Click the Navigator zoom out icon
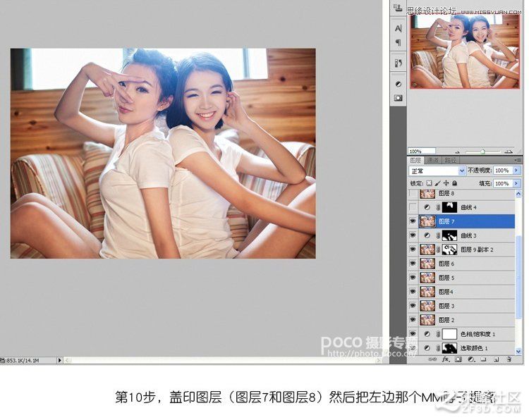Screen dimensions: 529x420 coord(458,152)
